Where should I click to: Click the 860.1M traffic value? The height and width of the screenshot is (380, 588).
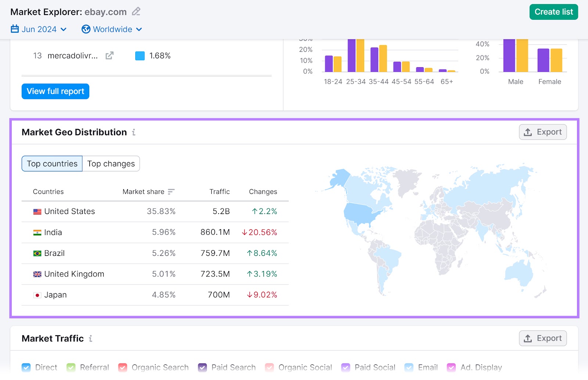pyautogui.click(x=215, y=232)
